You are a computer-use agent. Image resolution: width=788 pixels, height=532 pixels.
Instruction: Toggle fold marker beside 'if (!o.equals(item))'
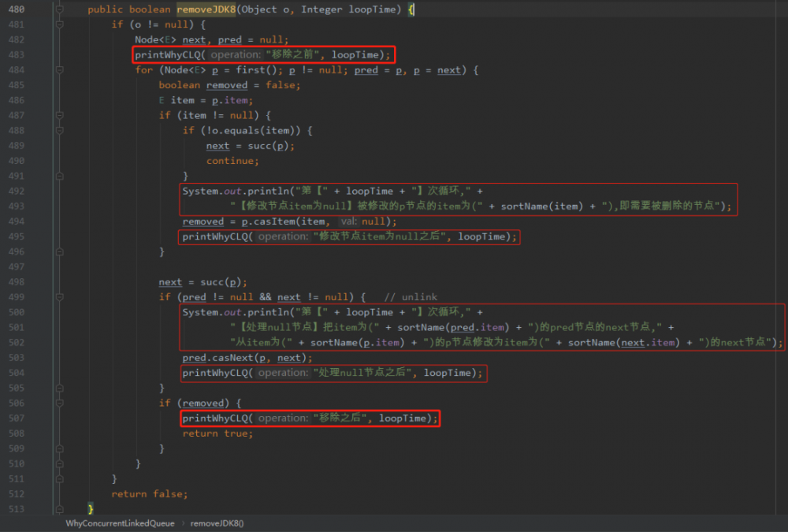(59, 130)
